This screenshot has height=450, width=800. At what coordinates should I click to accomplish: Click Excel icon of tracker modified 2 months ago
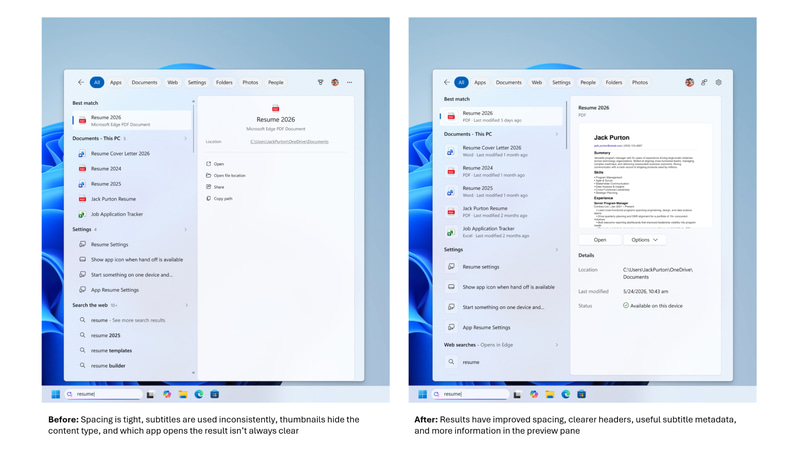tap(451, 232)
